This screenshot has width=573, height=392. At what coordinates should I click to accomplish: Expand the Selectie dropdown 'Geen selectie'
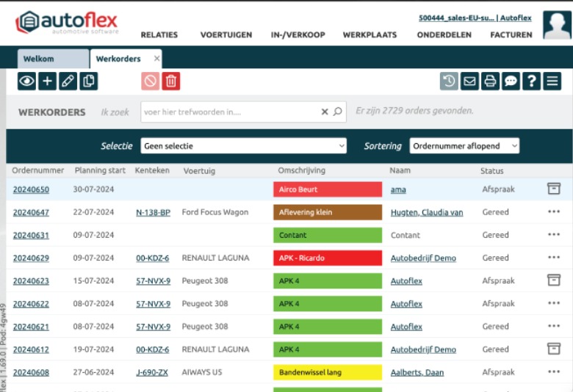click(243, 146)
